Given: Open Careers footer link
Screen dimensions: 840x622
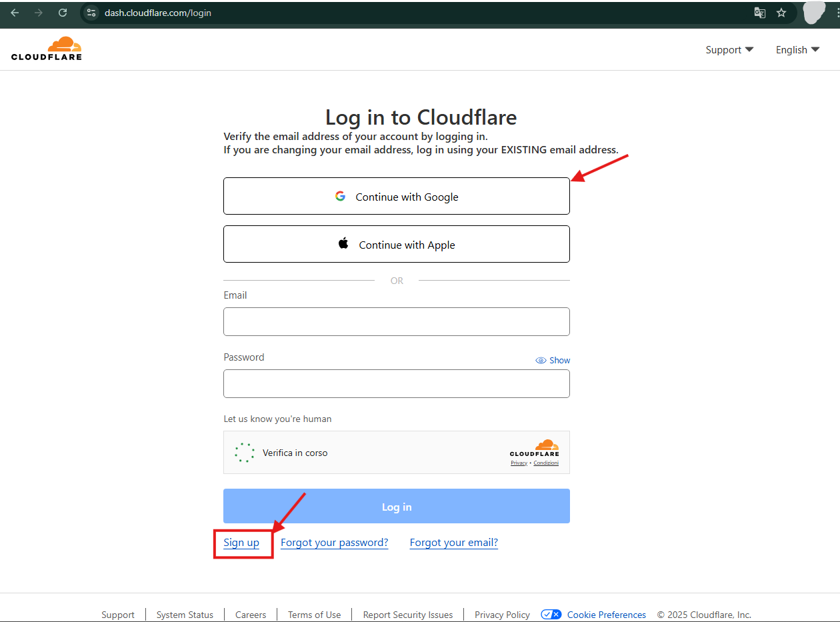Looking at the screenshot, I should (251, 615).
